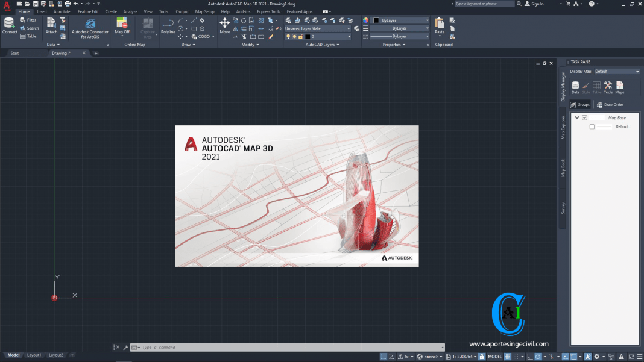Select the Move tool in Modify panel

pos(224,24)
